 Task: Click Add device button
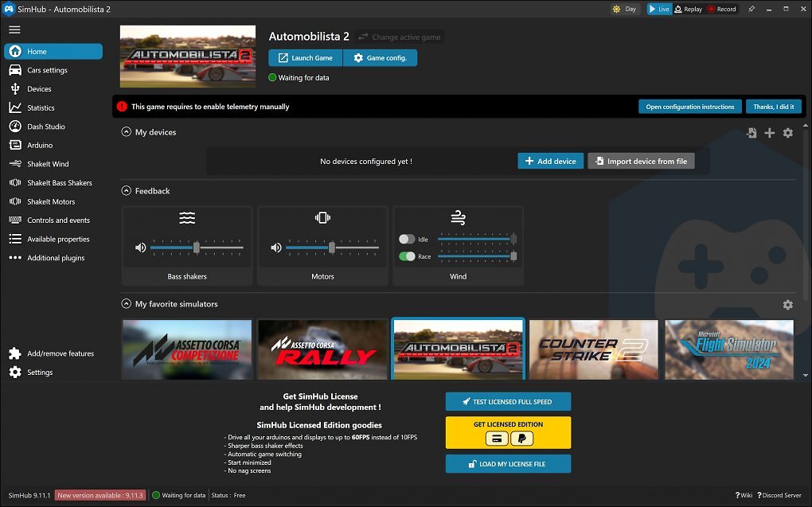(550, 161)
